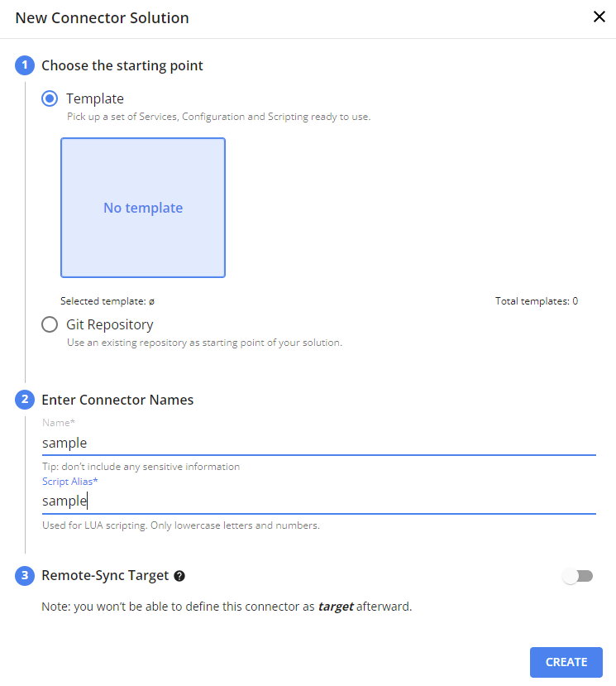This screenshot has width=616, height=686.
Task: Select the Template radio button
Action: tap(50, 98)
